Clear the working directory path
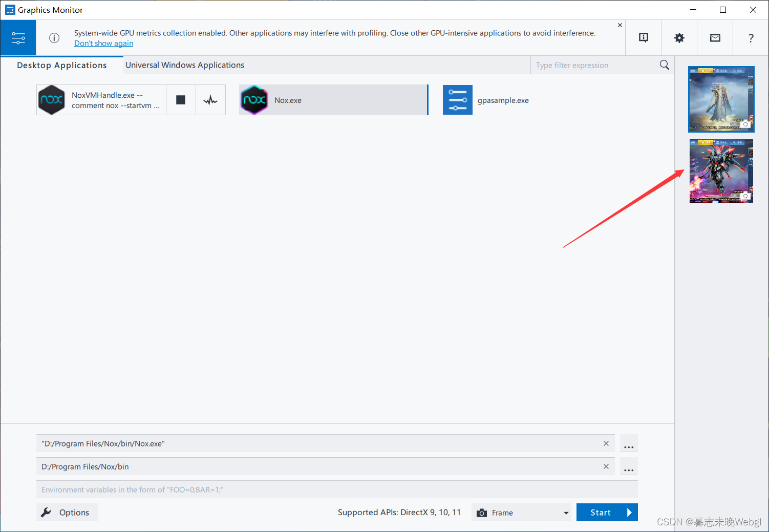769x532 pixels. point(606,466)
